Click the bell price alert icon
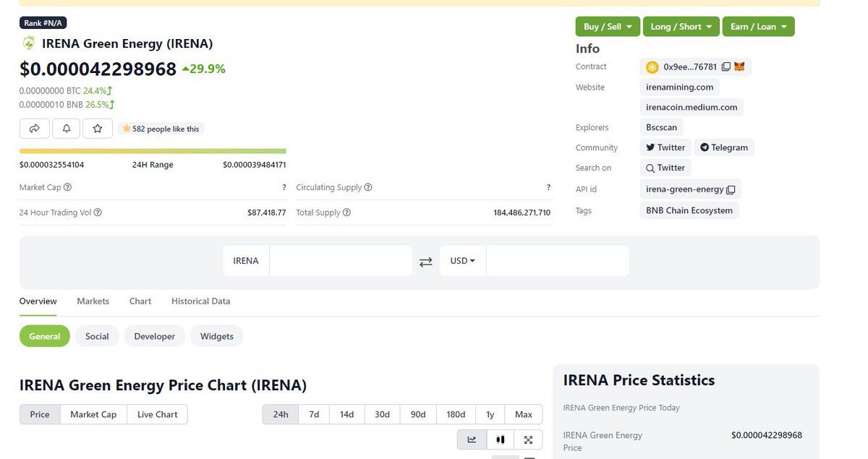Image resolution: width=868 pixels, height=459 pixels. (x=67, y=129)
